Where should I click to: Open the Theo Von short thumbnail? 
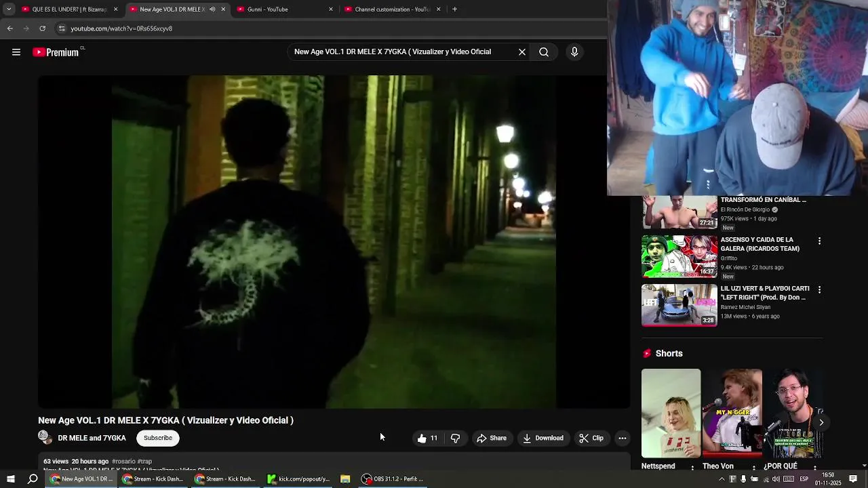732,413
